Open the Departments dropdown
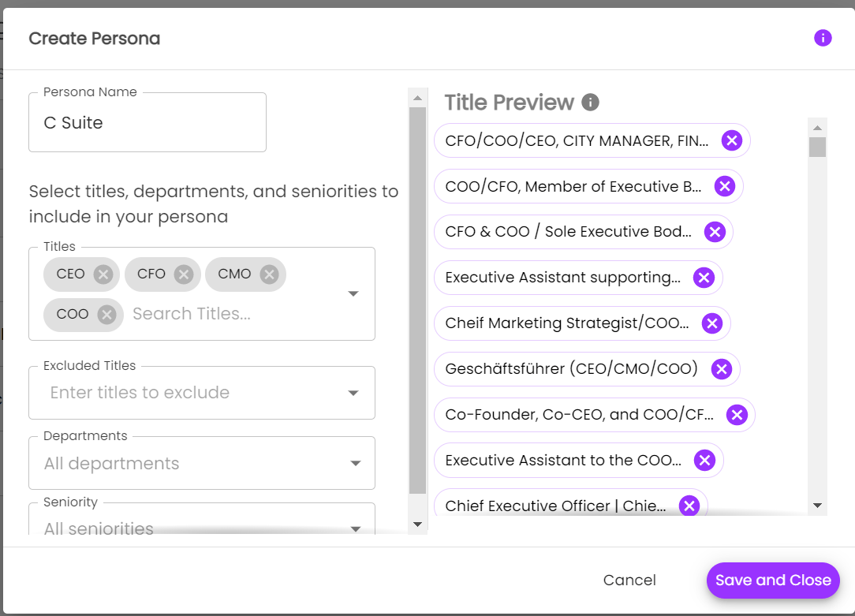 (x=354, y=464)
